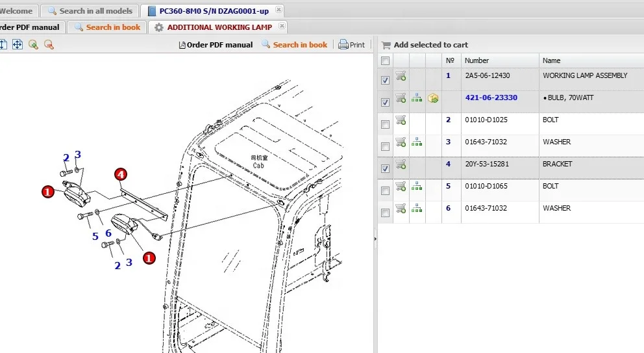644x353 pixels.
Task: Zoom out on the parts diagram
Action: tap(49, 44)
